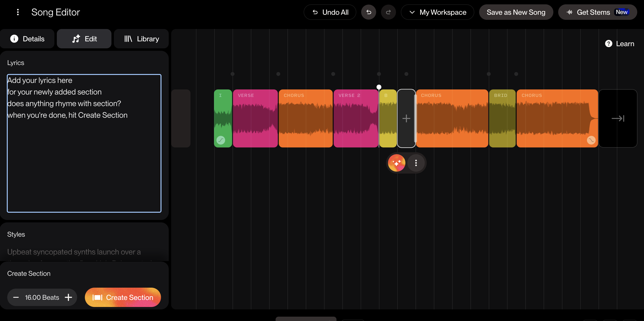
Task: Decrease beats with the minus button
Action: [16, 297]
